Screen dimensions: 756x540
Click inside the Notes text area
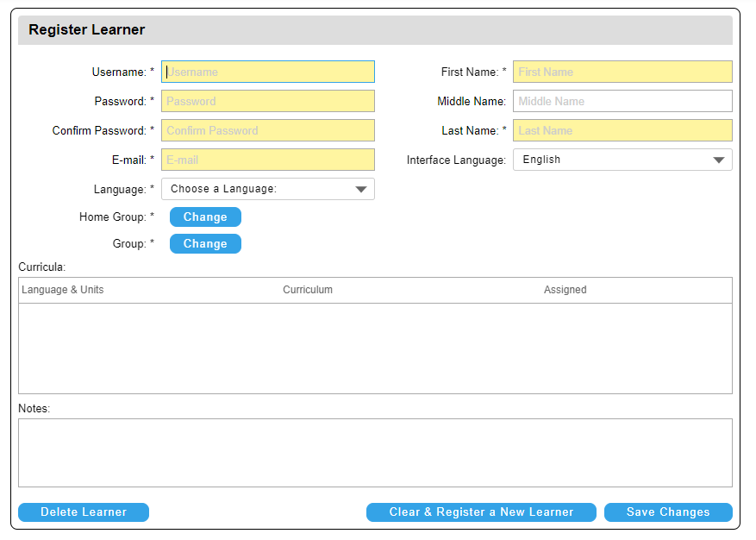click(x=377, y=453)
